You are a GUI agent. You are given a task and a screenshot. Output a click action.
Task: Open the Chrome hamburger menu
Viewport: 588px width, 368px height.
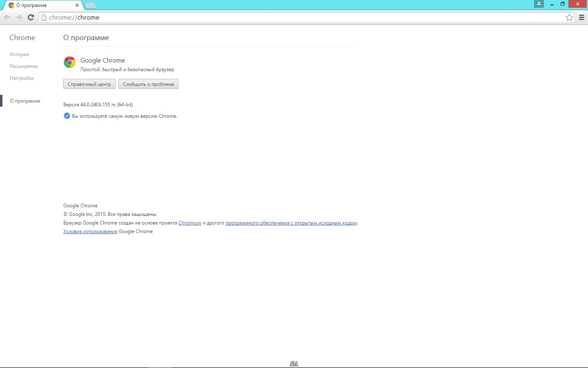(x=581, y=17)
